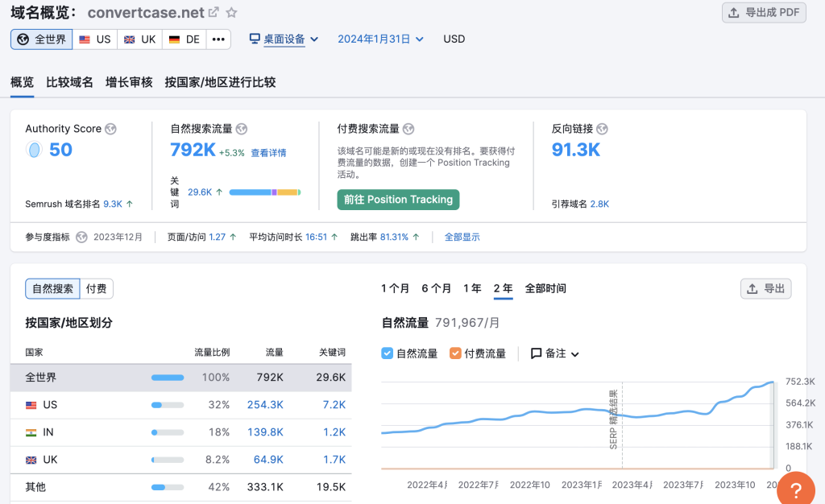This screenshot has height=504, width=825.
Task: Select 1年 time range
Action: pos(472,288)
